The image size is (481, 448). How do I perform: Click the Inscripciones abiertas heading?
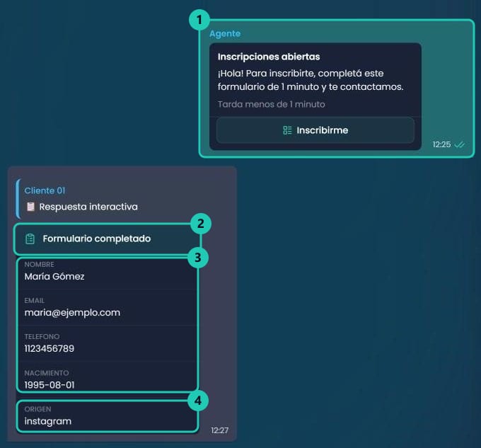click(269, 57)
